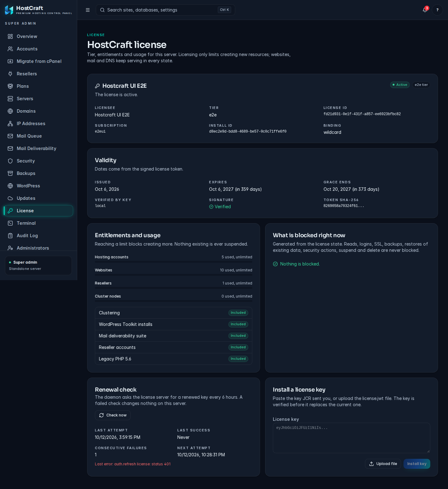Focus the search sites, databases, settings field

166,10
